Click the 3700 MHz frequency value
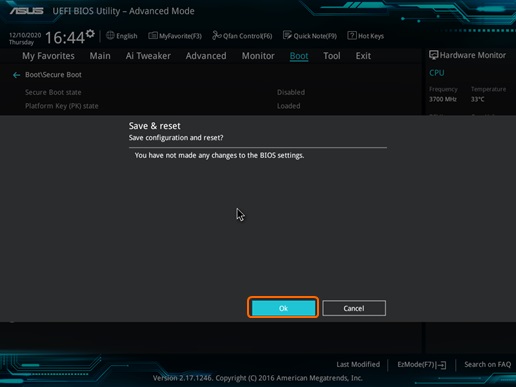This screenshot has width=516, height=387. coord(443,99)
